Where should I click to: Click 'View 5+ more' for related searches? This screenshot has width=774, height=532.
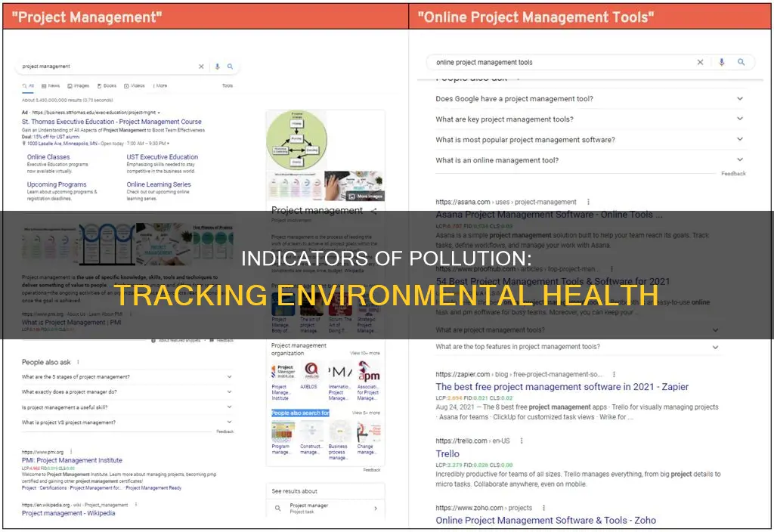point(366,413)
